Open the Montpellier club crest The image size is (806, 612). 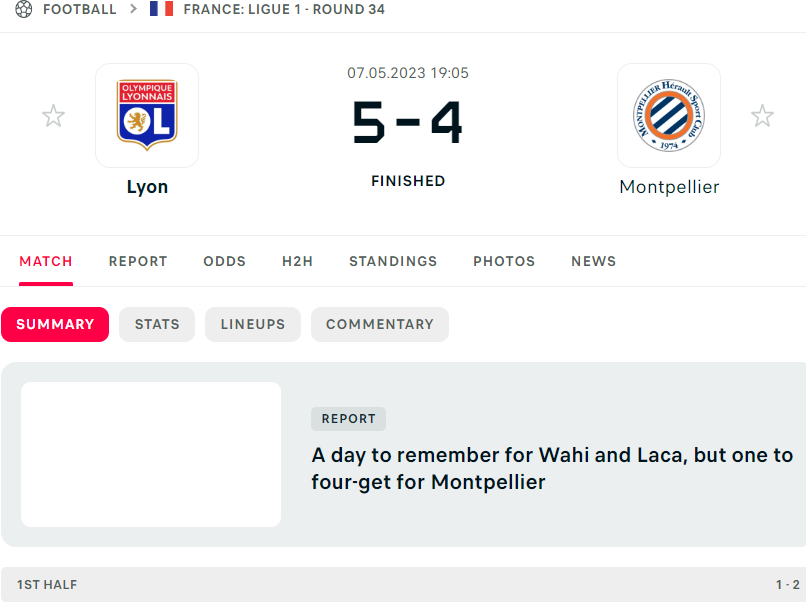669,115
